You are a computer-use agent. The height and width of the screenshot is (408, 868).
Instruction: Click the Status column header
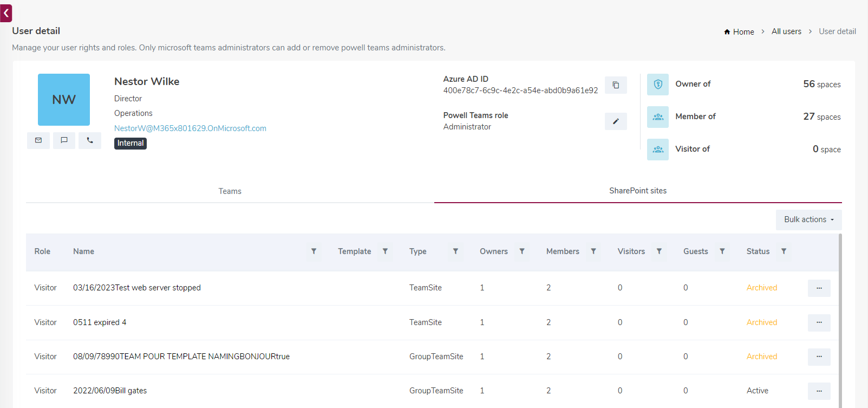[x=758, y=251]
